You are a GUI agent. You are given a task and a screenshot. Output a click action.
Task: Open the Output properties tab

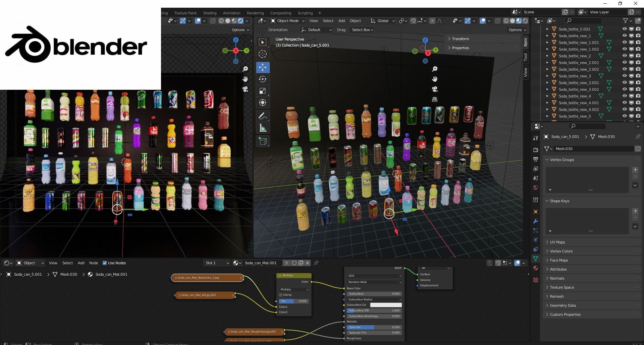[535, 159]
